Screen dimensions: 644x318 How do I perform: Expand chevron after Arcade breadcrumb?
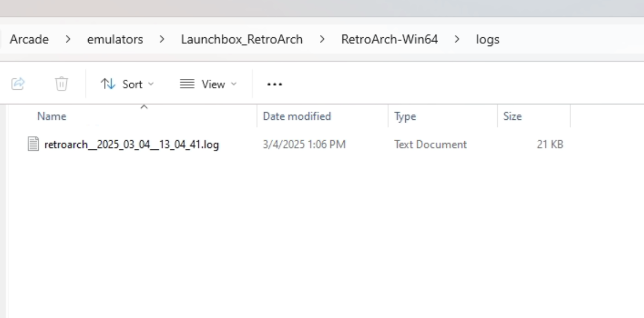pos(68,39)
